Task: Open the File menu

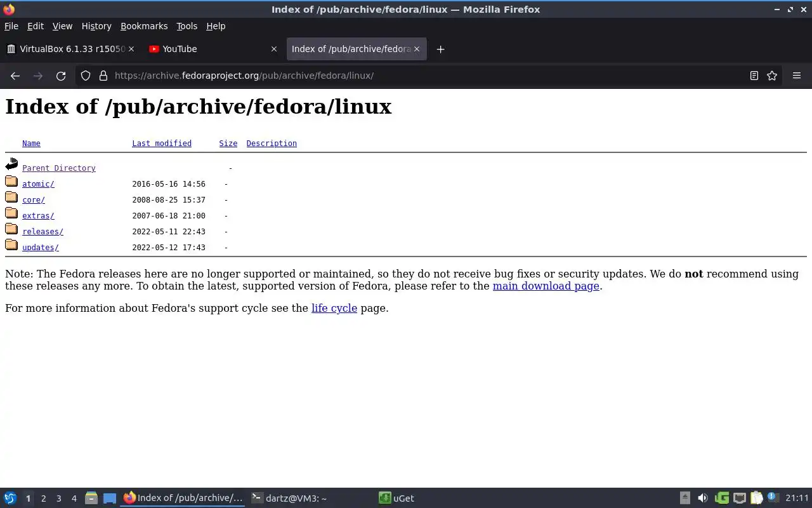Action: tap(11, 26)
